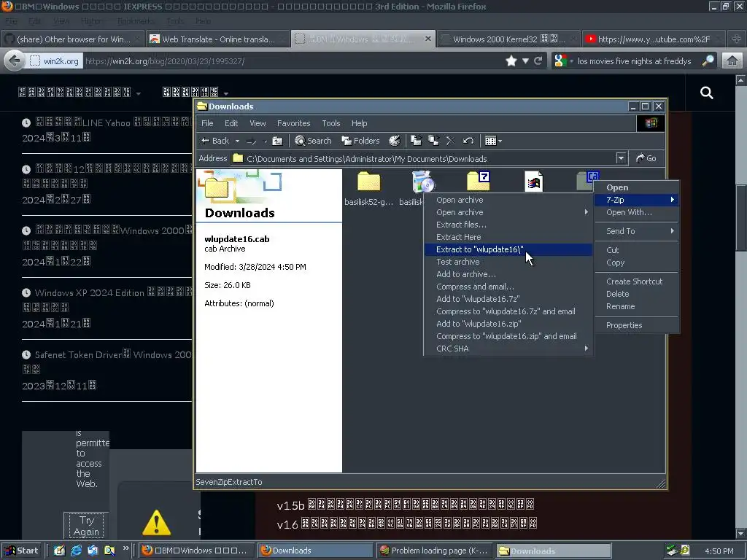Image resolution: width=747 pixels, height=560 pixels.
Task: Open the URL history dropdown in Firefox
Action: (x=525, y=61)
